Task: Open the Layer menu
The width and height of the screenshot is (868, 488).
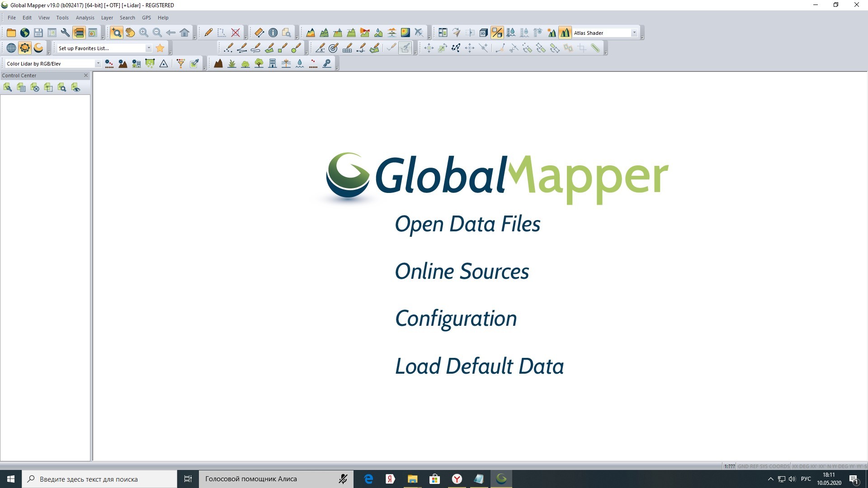Action: click(107, 18)
